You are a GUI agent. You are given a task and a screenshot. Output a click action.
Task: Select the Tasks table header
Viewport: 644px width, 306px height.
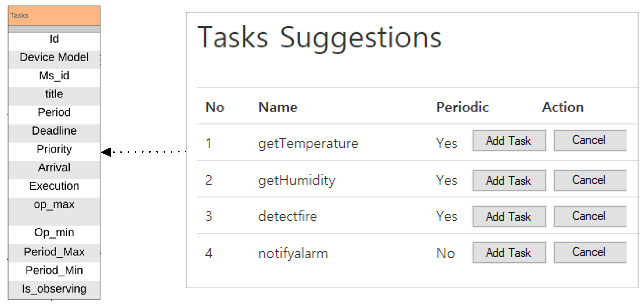tap(54, 16)
